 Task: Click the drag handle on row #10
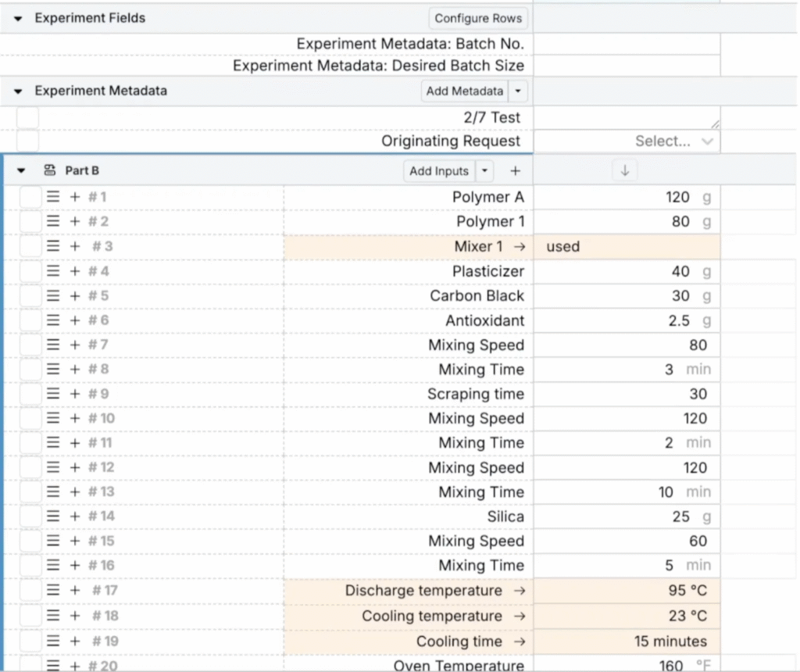point(53,418)
